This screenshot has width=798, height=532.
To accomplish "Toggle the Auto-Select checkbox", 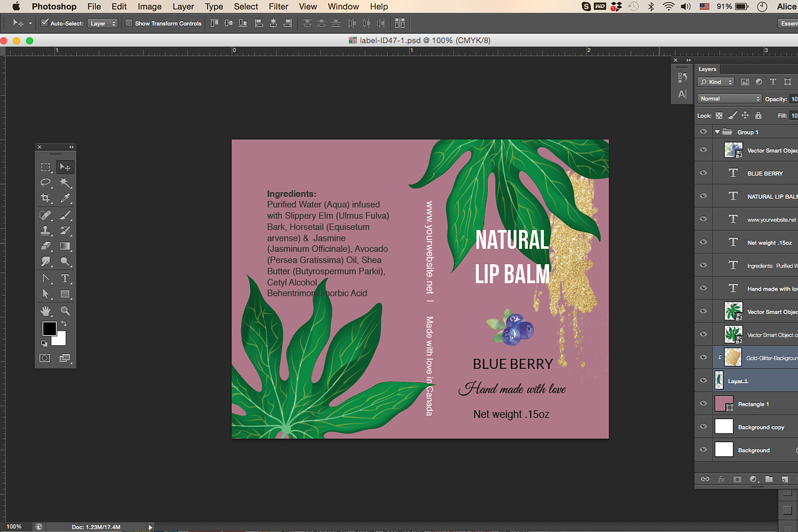I will pos(45,23).
